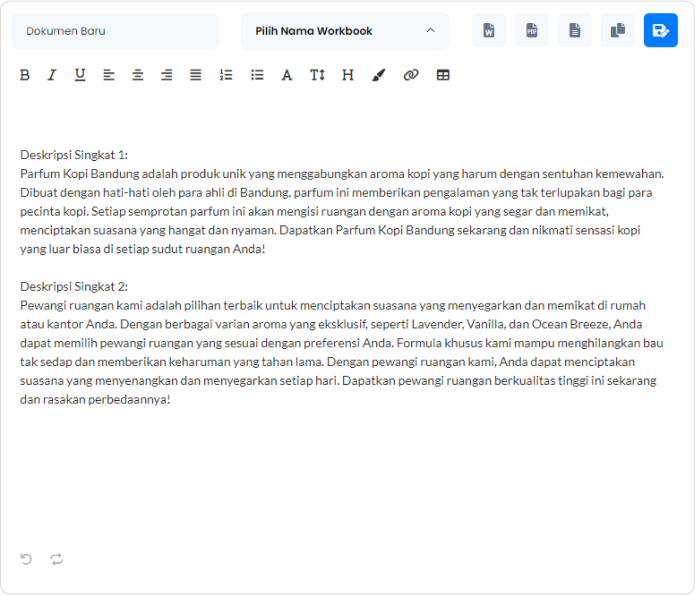Insert a numbered list
Viewport: 695px width, 595px height.
coord(226,75)
